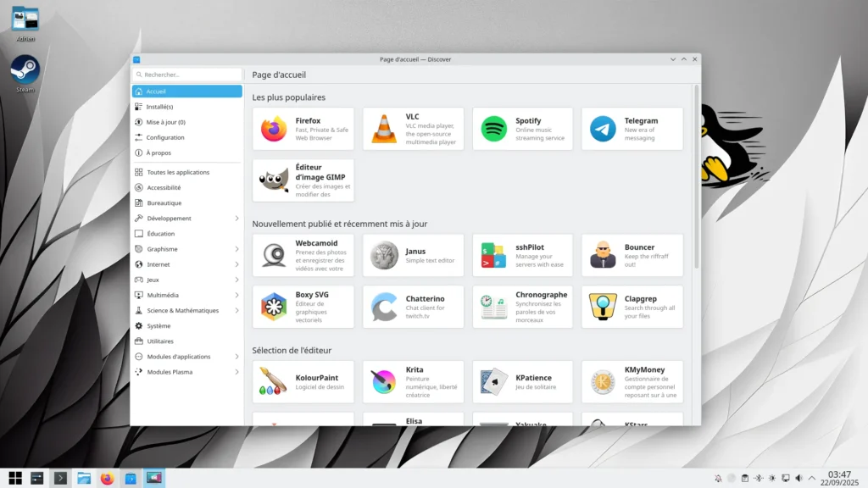Image resolution: width=868 pixels, height=488 pixels.
Task: Expand the Développement category
Action: tap(236, 219)
